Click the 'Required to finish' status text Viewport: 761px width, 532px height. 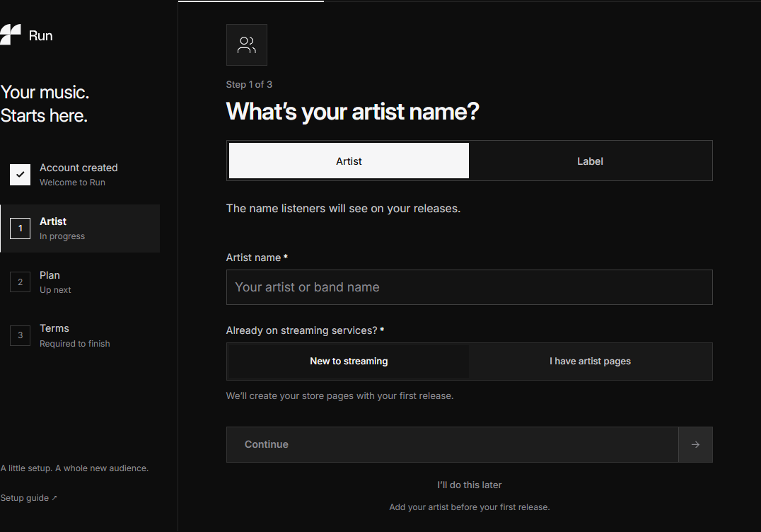[75, 344]
